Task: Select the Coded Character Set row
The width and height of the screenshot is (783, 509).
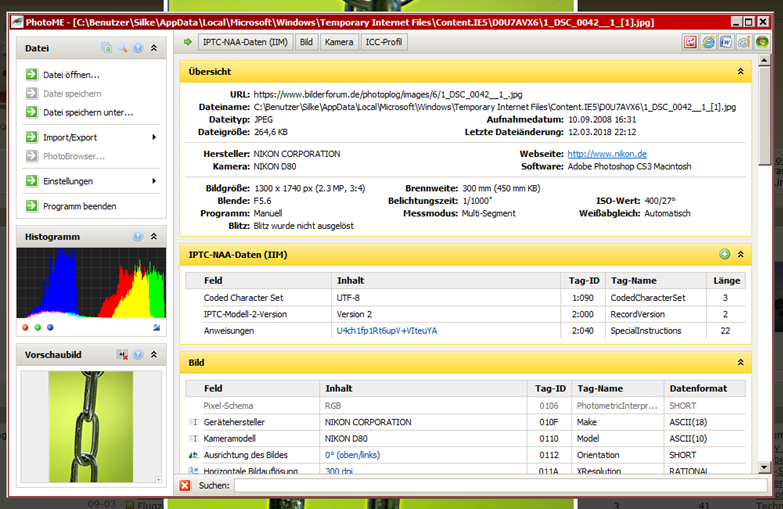Action: pyautogui.click(x=465, y=298)
